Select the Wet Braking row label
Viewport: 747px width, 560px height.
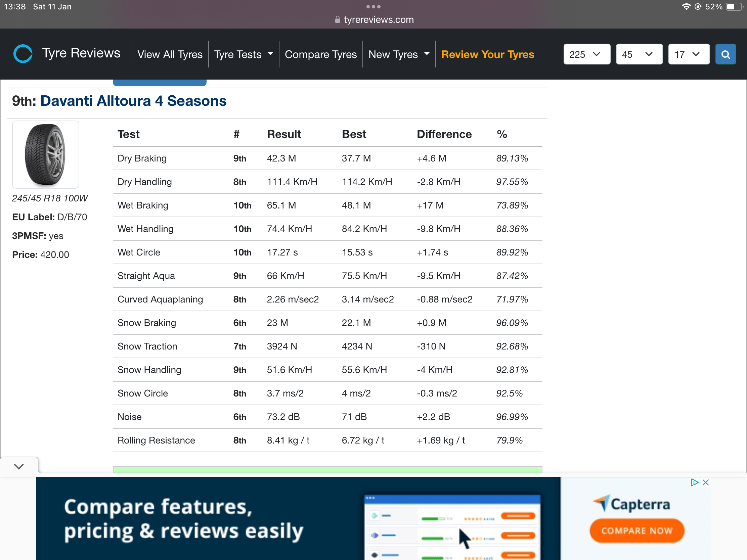pos(143,205)
